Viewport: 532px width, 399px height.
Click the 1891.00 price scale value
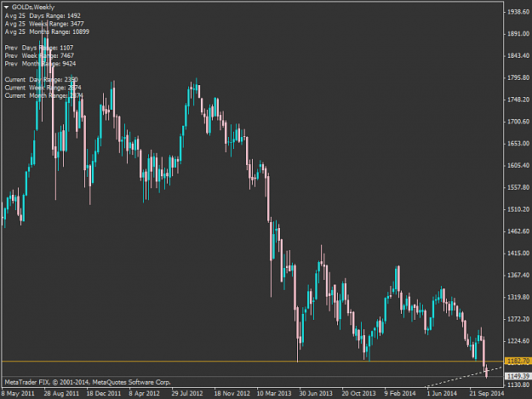tap(518, 34)
